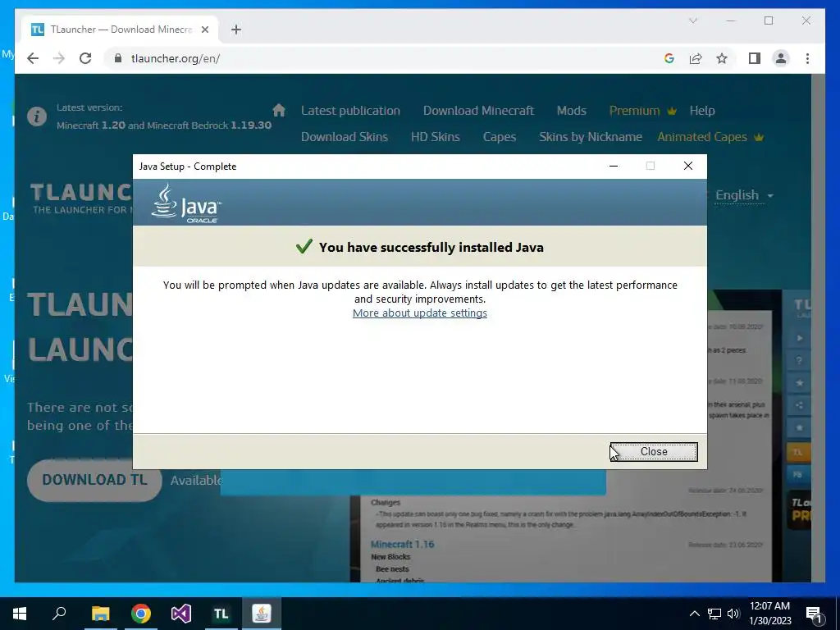The image size is (840, 630).
Task: Reload the TLauncher page
Action: click(85, 58)
